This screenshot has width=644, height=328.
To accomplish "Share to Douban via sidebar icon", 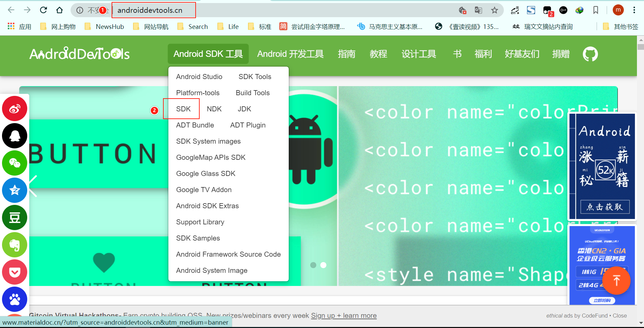I will pyautogui.click(x=14, y=217).
